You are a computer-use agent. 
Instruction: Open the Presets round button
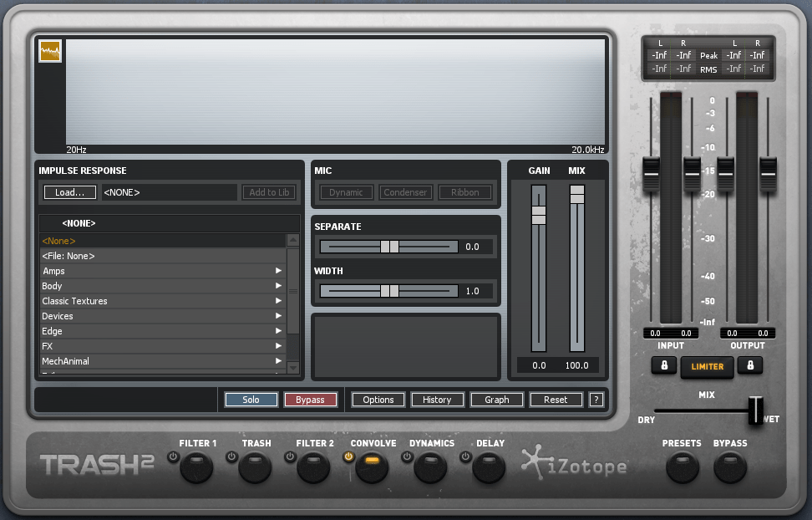(x=682, y=466)
